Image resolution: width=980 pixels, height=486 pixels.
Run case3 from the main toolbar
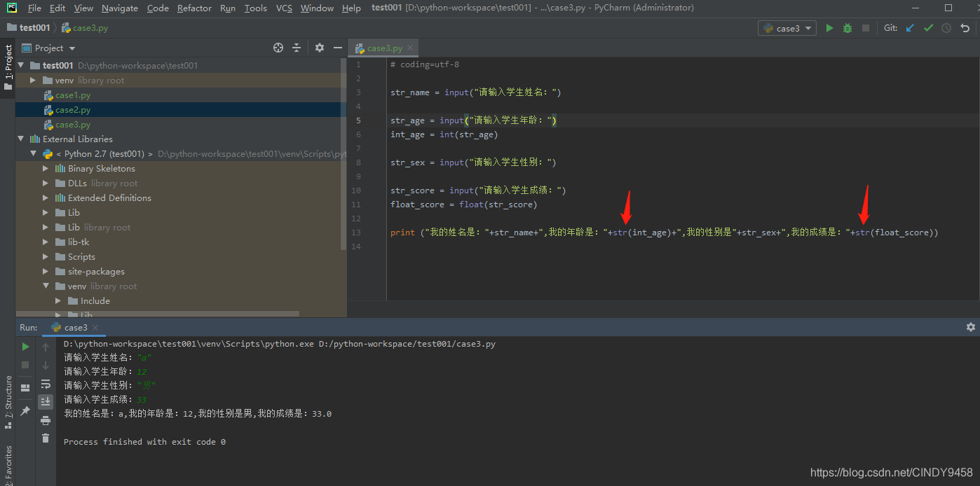coord(829,28)
